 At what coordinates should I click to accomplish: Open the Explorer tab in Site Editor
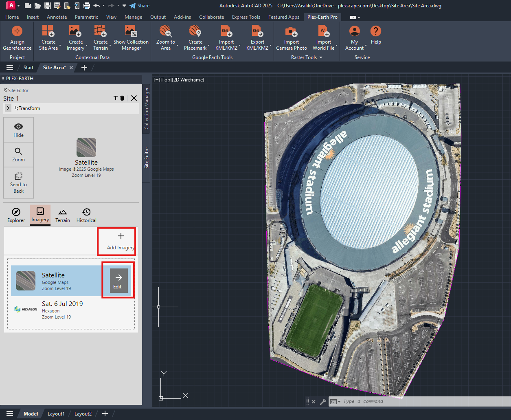pyautogui.click(x=16, y=215)
